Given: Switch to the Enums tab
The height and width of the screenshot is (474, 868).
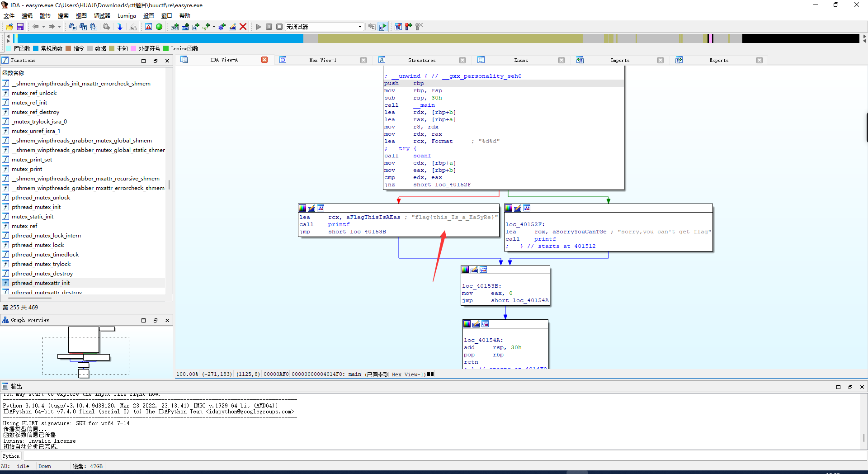Looking at the screenshot, I should pos(521,60).
